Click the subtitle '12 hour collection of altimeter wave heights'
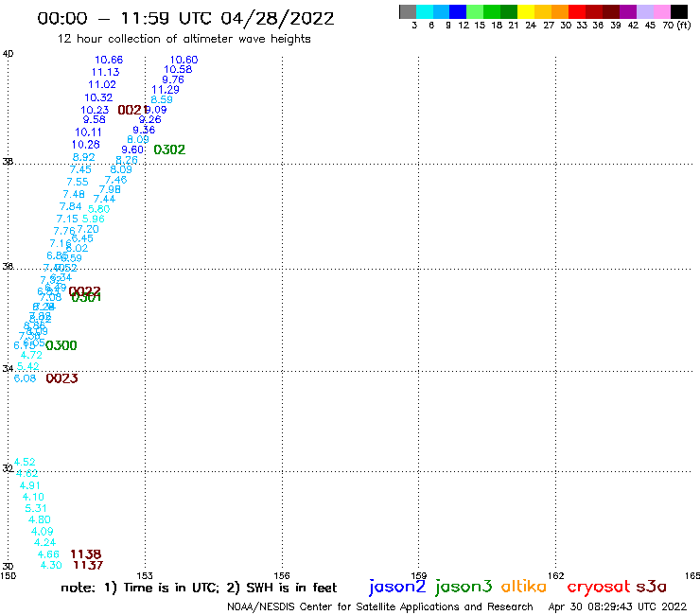 (x=184, y=39)
